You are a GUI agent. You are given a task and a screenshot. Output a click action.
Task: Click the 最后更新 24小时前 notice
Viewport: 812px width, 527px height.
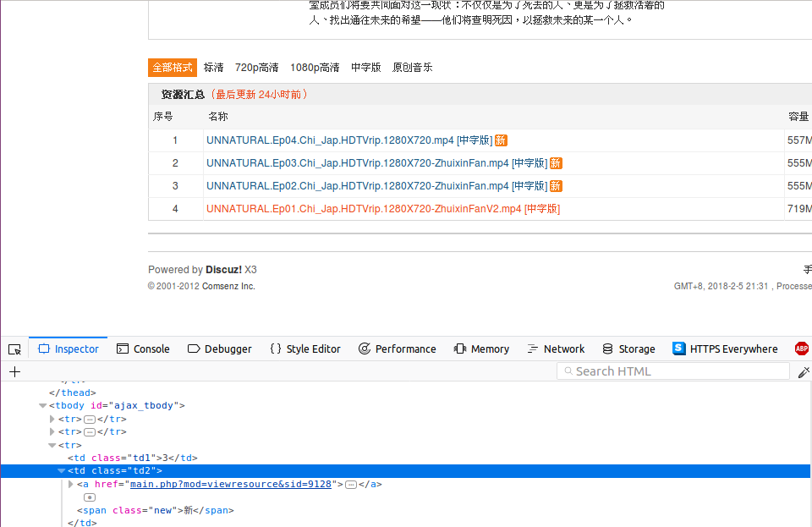coord(259,94)
